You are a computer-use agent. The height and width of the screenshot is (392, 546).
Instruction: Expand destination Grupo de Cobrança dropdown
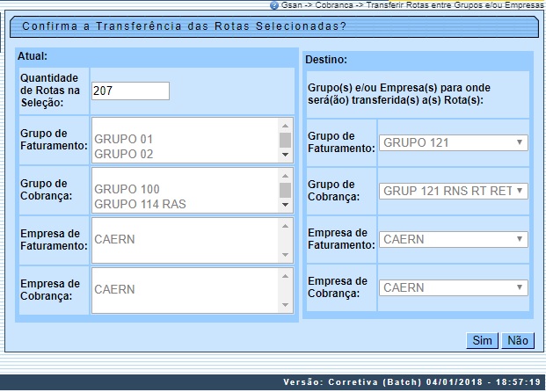tap(453, 191)
